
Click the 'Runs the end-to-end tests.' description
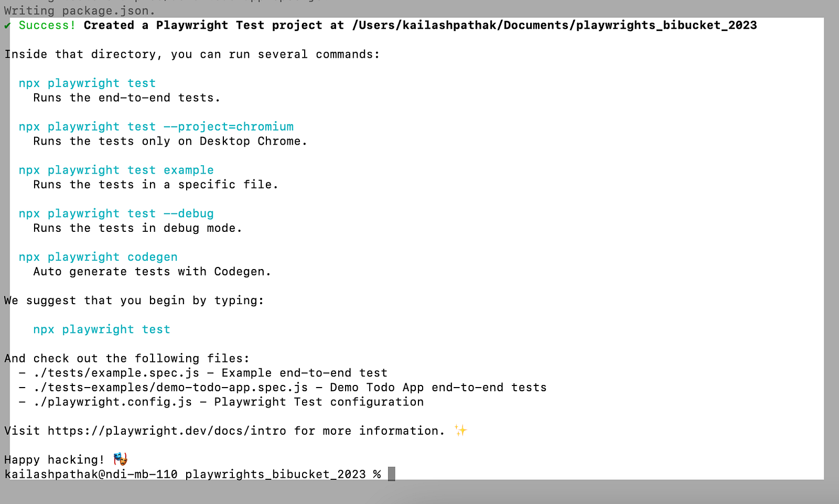[127, 98]
